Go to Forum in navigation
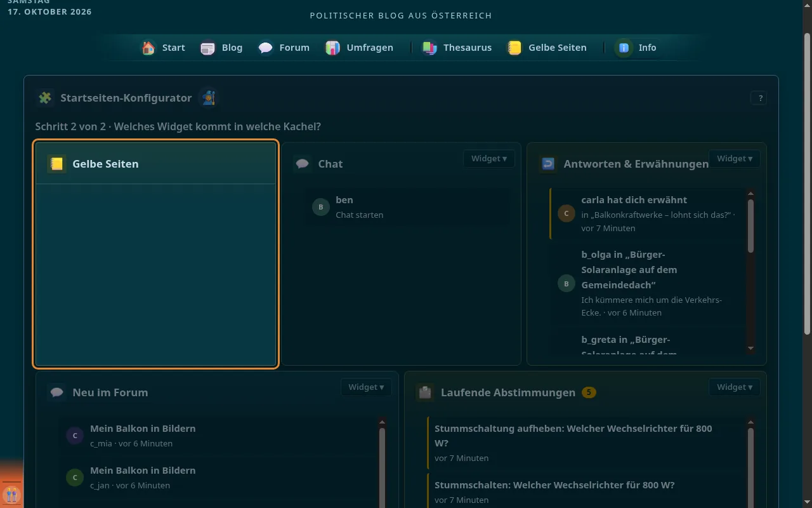 284,48
